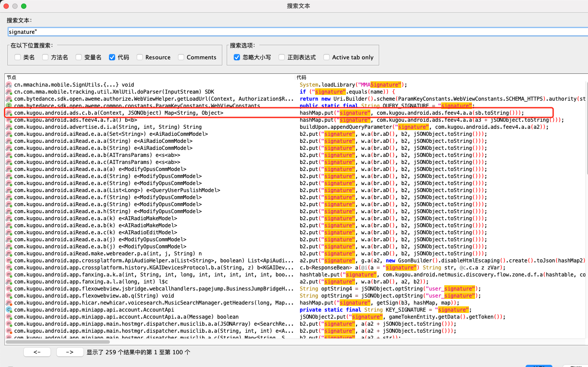This screenshot has width=588, height=367.
Task: Click the icon beside KGAIDevicesProtocol.b.a(String, z) row
Action: click(x=9, y=268)
